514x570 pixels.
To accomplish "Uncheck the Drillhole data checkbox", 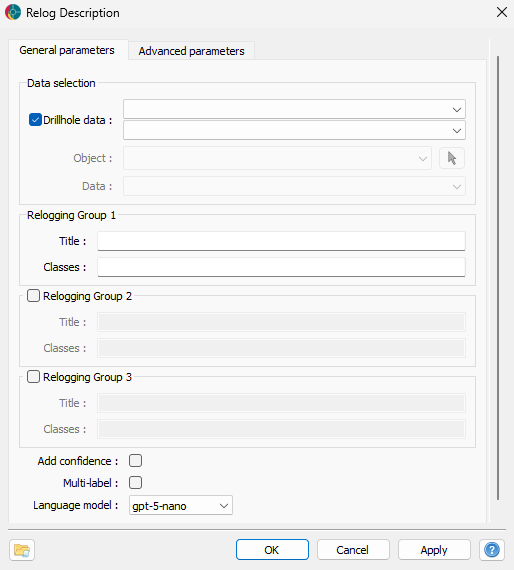I will click(x=35, y=120).
